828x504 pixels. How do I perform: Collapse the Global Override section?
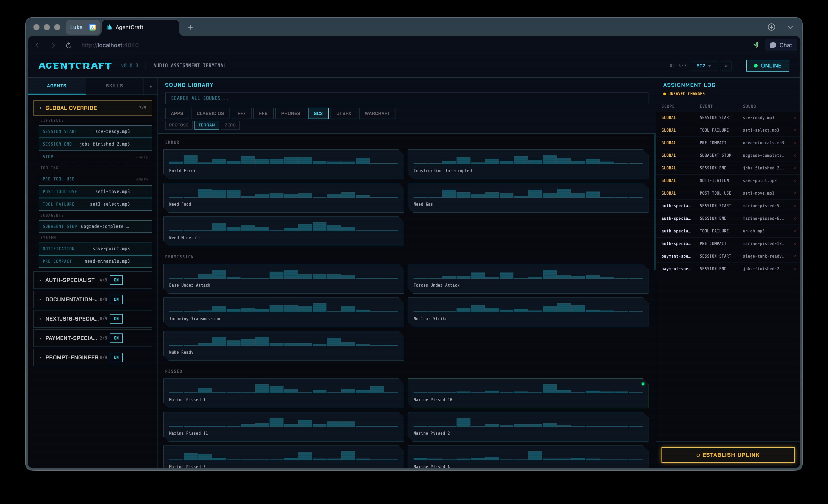(40, 108)
